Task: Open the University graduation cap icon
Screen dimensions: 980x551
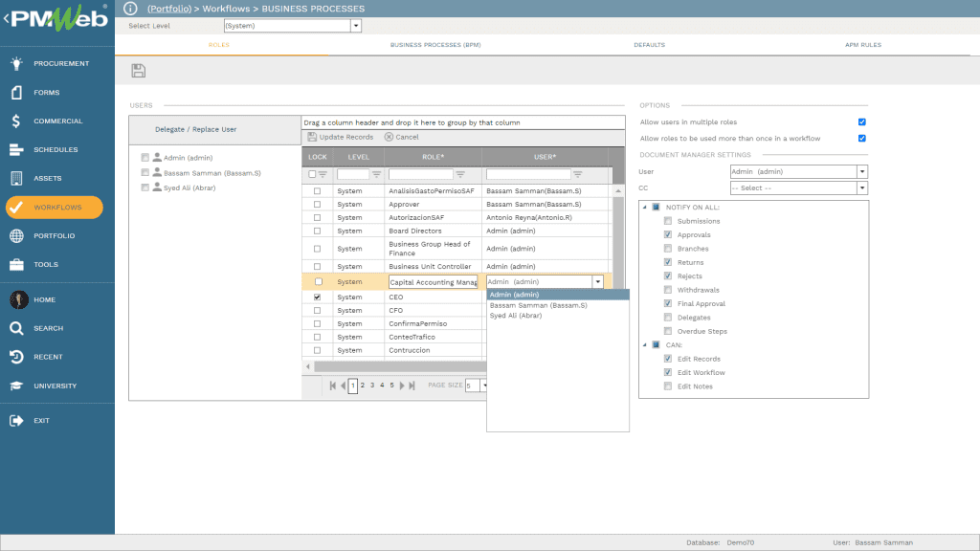Action: (x=17, y=386)
